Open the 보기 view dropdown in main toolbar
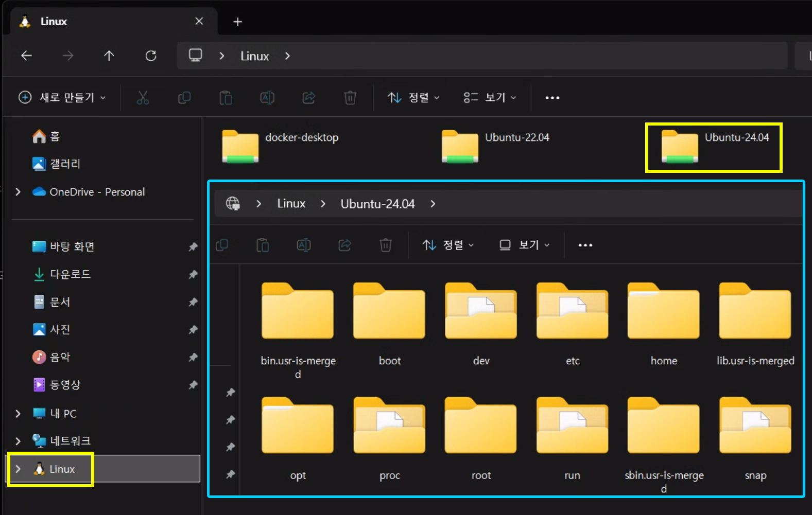This screenshot has width=812, height=515. (x=490, y=97)
